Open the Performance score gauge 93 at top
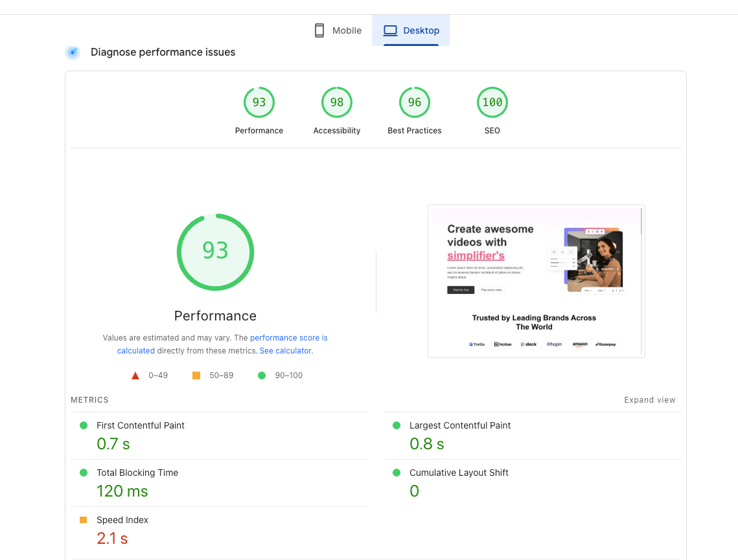The width and height of the screenshot is (738, 560). (x=259, y=102)
